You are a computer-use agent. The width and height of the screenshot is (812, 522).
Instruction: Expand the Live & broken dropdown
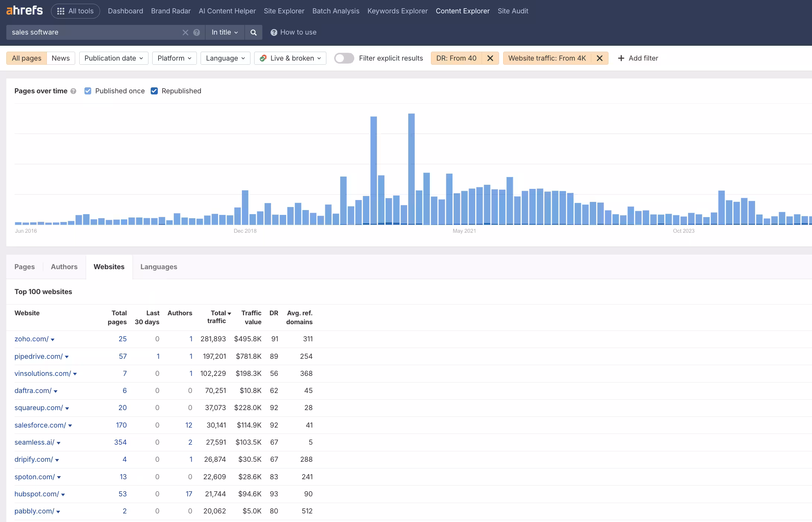tap(290, 58)
